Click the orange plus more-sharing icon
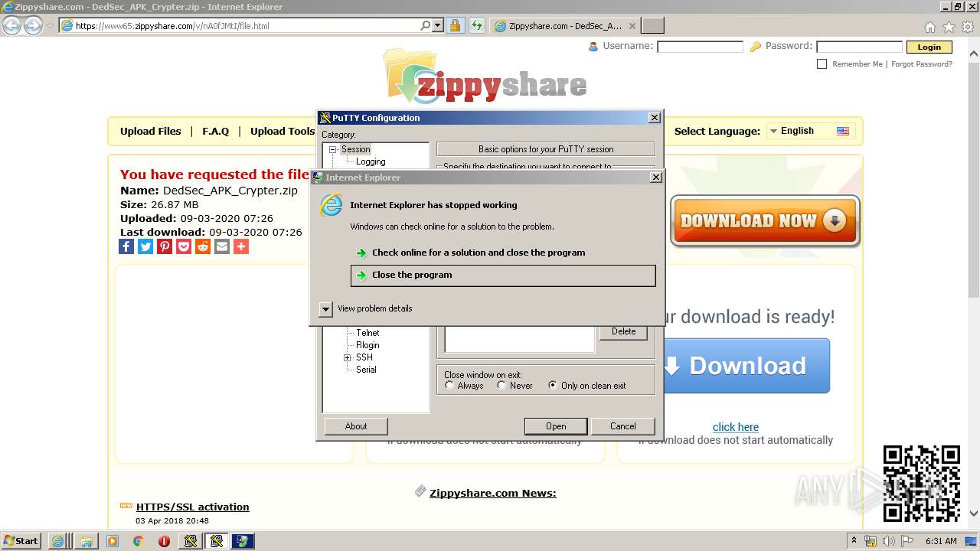980x551 pixels. click(x=241, y=246)
